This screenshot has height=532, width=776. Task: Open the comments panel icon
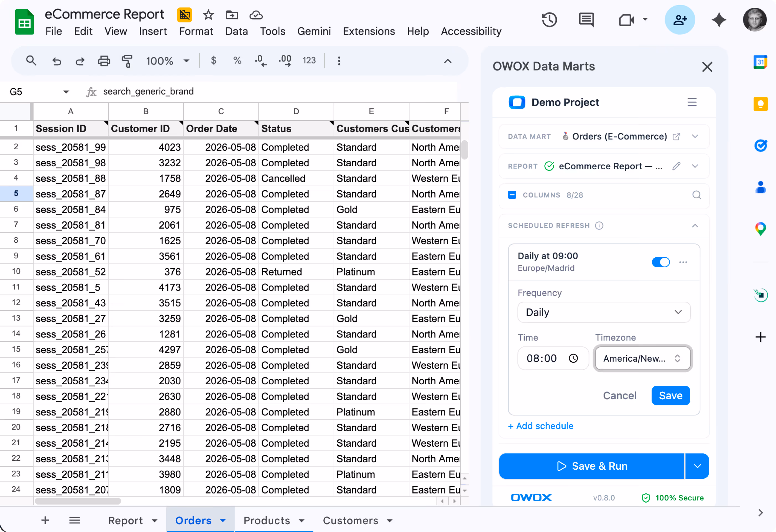[x=586, y=20]
